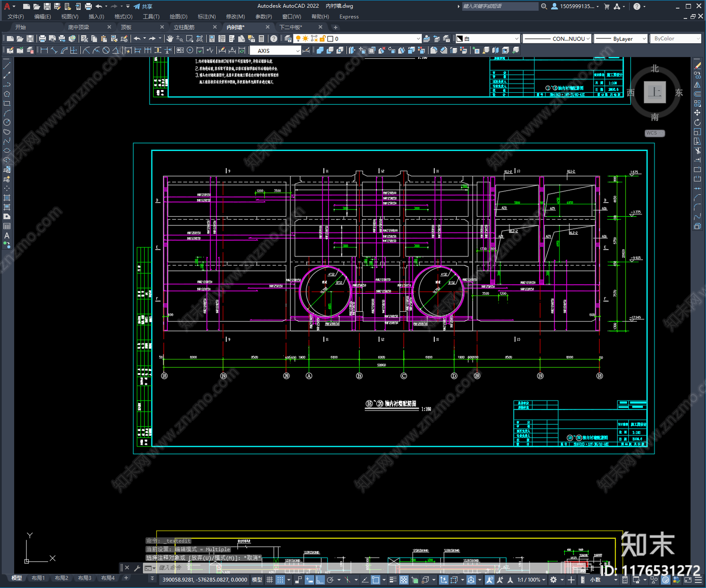Close the 底中顶梁 drawing tab
This screenshot has width=706, height=588.
[109, 27]
